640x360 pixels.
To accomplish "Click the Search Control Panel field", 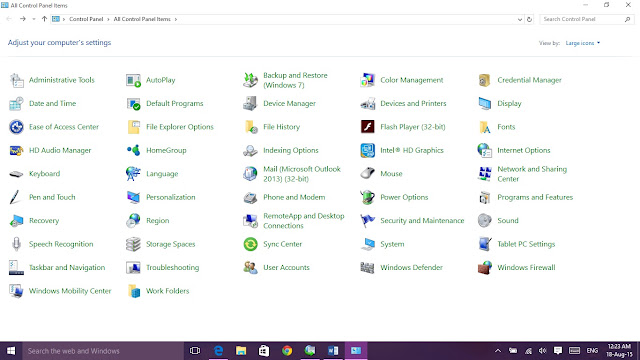I will tap(587, 19).
